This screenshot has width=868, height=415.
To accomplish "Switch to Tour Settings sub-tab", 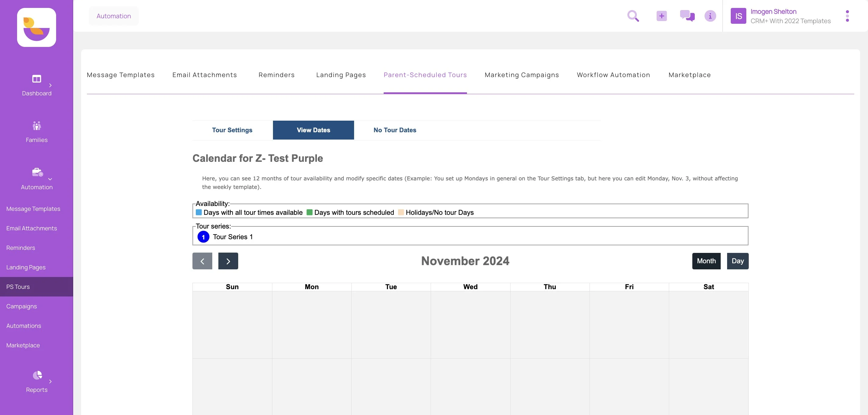I will 232,130.
